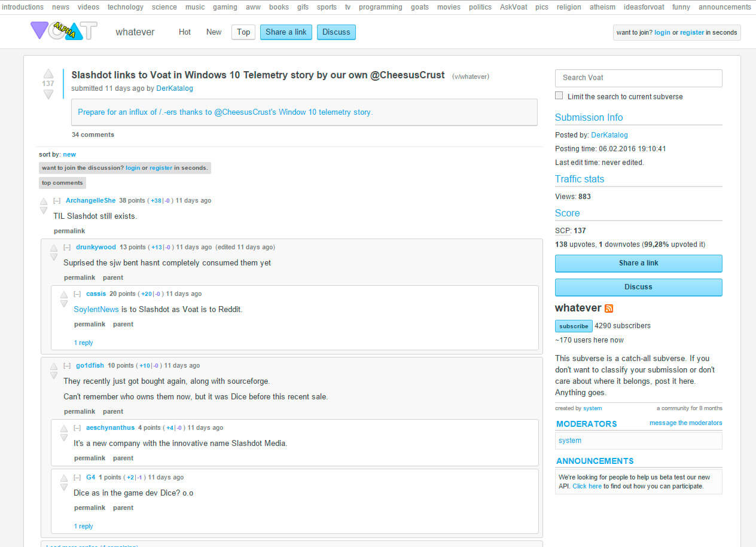Downvote drunkywood's comment
Screen dimensions: 756x547
click(54, 257)
